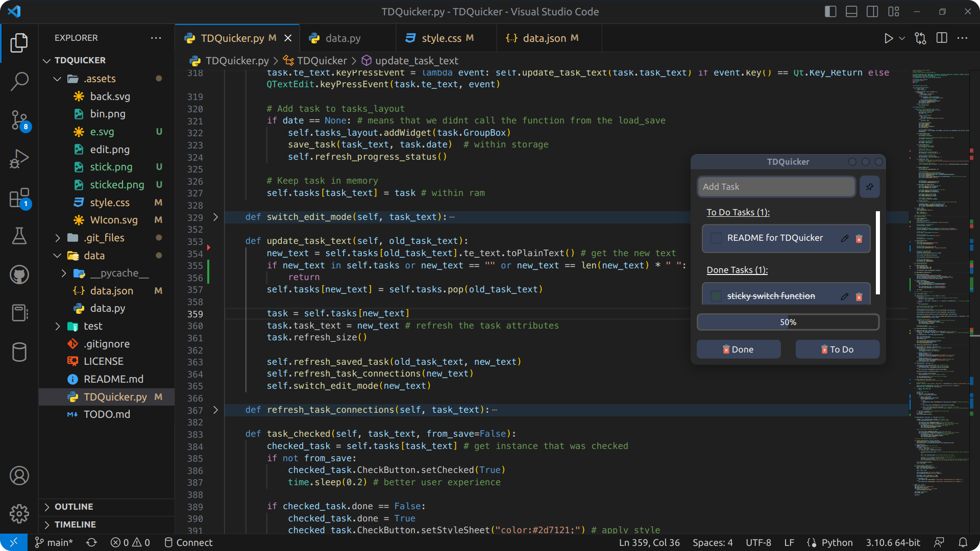980x551 pixels.
Task: Switch to the data.json tab
Action: tap(544, 38)
